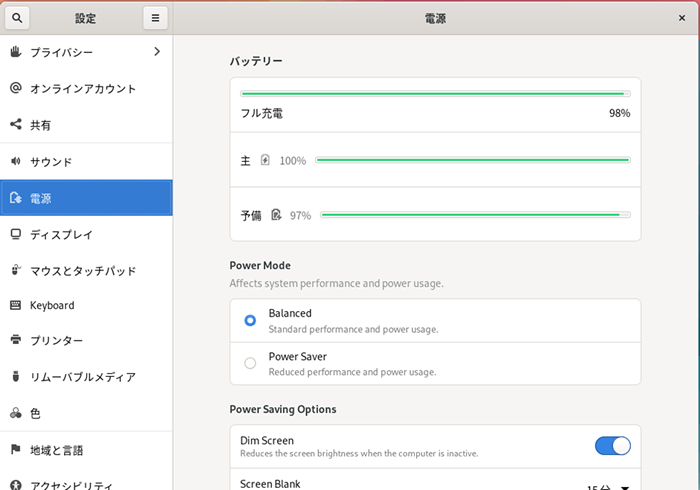
Task: Click the main battery 主 icon
Action: click(x=265, y=160)
